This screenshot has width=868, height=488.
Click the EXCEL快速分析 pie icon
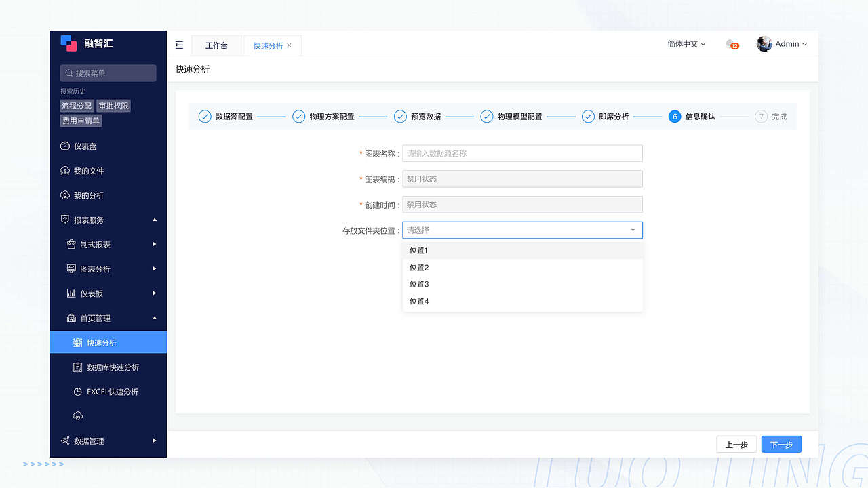click(78, 392)
